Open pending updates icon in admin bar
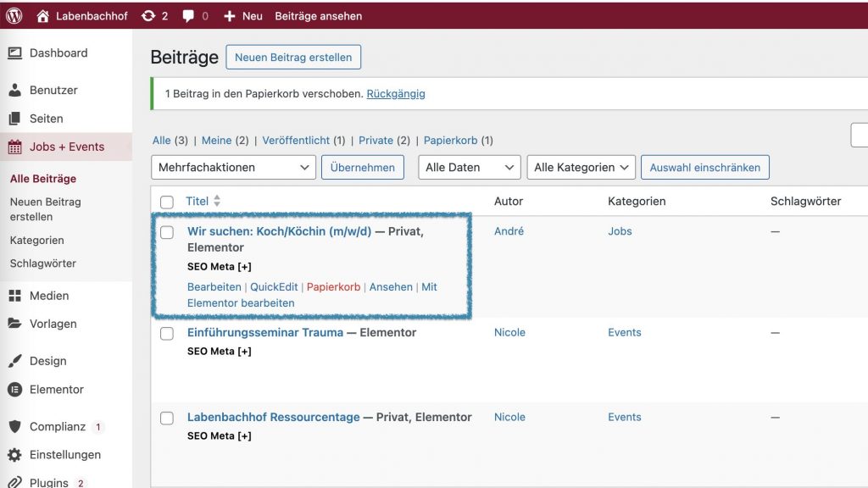The image size is (868, 488). [148, 15]
